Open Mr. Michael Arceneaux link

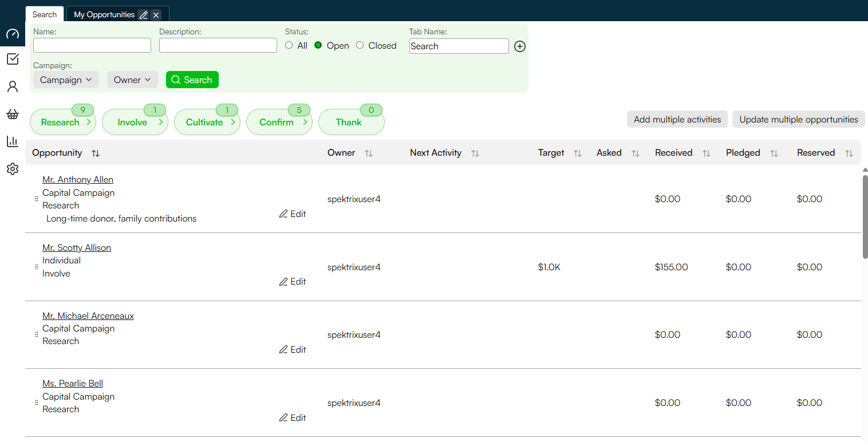(88, 316)
